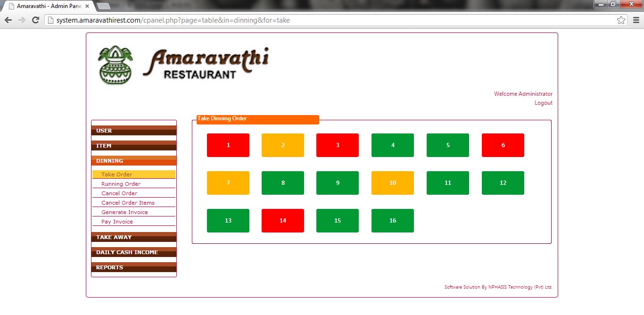Screen dimensions: 644x315
Task: Open the DAILY CASH INCOME section
Action: click(x=134, y=252)
